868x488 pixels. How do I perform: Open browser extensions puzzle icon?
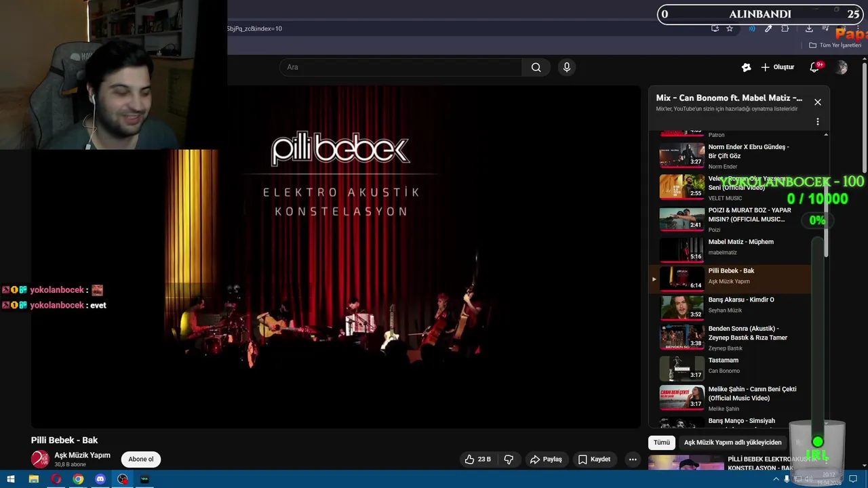[x=785, y=28]
